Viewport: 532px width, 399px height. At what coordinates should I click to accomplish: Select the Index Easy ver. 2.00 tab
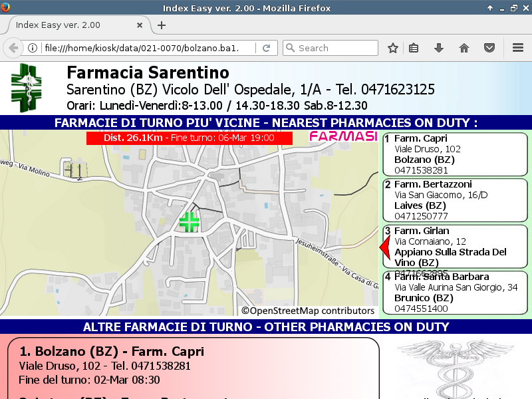(x=73, y=25)
